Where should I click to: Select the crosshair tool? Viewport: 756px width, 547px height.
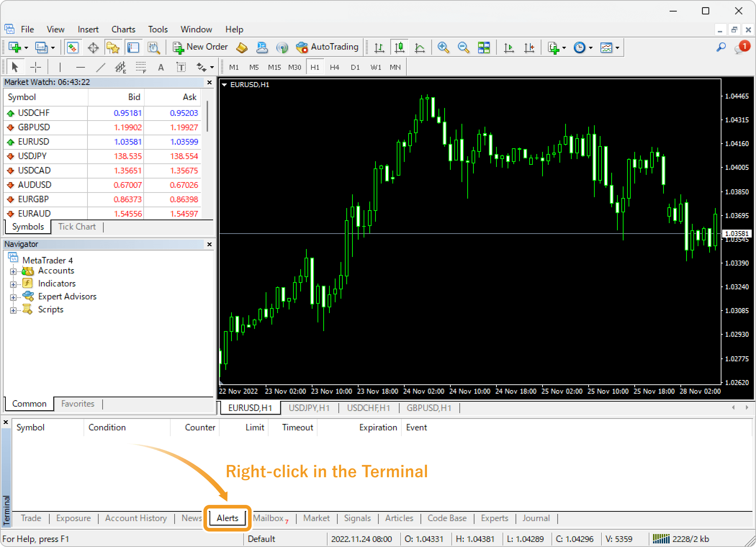tap(36, 67)
